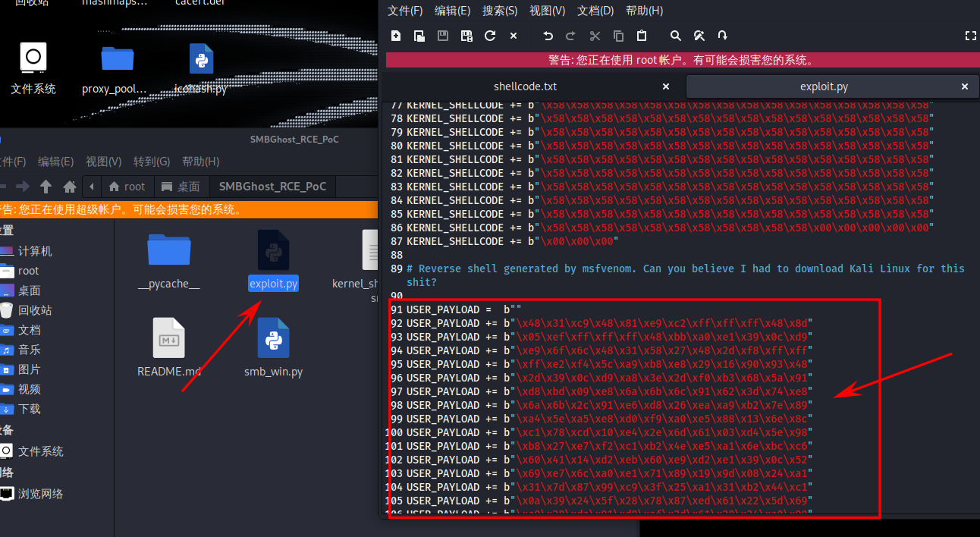Expand the path bar left arrow

92,186
